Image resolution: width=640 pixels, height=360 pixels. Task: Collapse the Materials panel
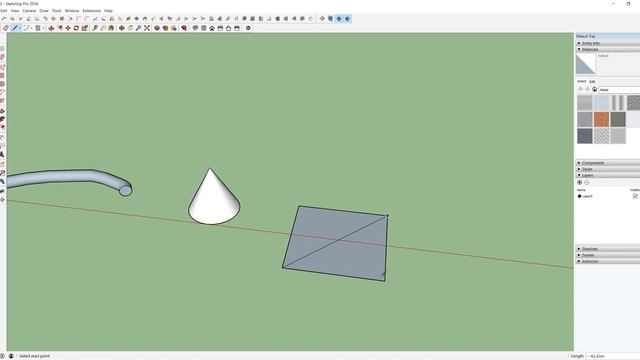pyautogui.click(x=608, y=49)
